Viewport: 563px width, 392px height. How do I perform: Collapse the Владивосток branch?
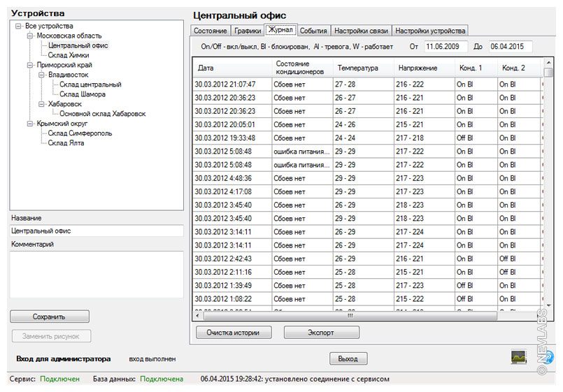(42, 75)
